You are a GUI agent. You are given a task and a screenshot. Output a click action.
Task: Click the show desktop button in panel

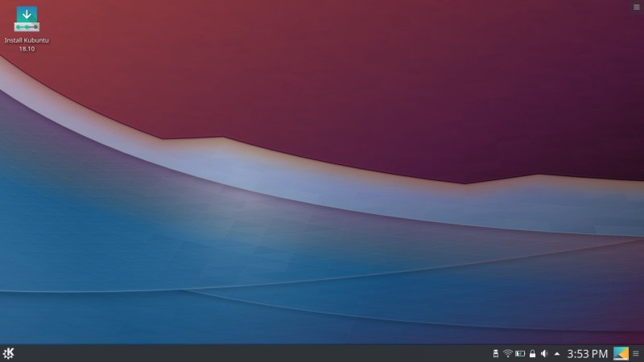pyautogui.click(x=621, y=353)
